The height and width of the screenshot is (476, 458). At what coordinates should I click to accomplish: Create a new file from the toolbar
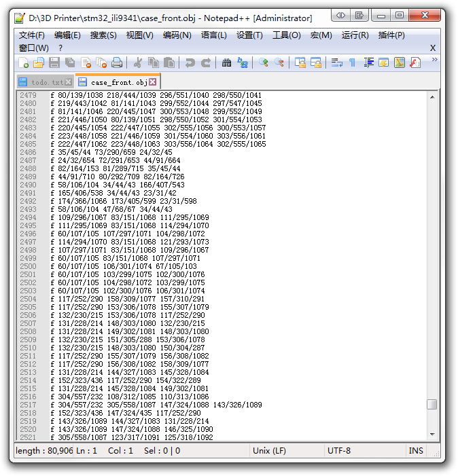click(24, 63)
